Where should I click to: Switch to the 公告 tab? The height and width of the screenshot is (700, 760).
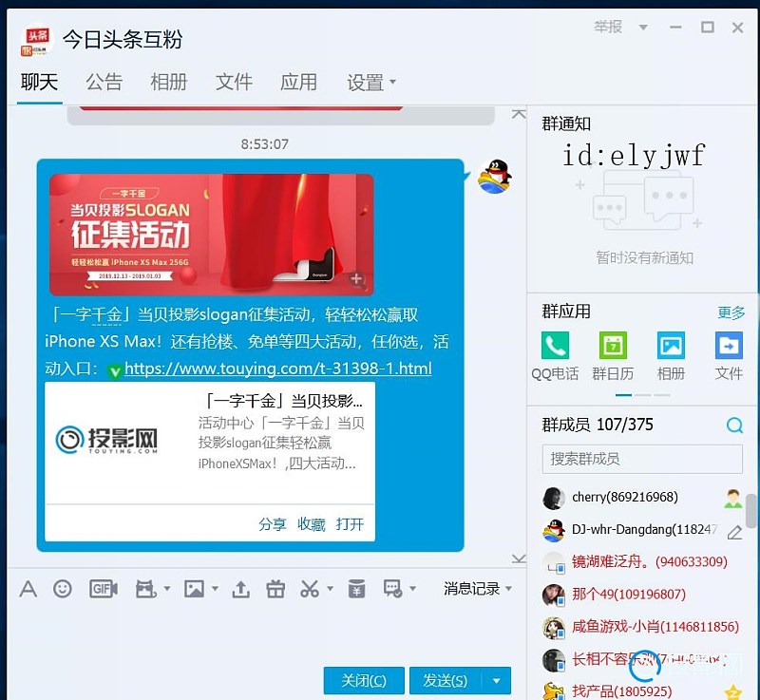tap(104, 82)
